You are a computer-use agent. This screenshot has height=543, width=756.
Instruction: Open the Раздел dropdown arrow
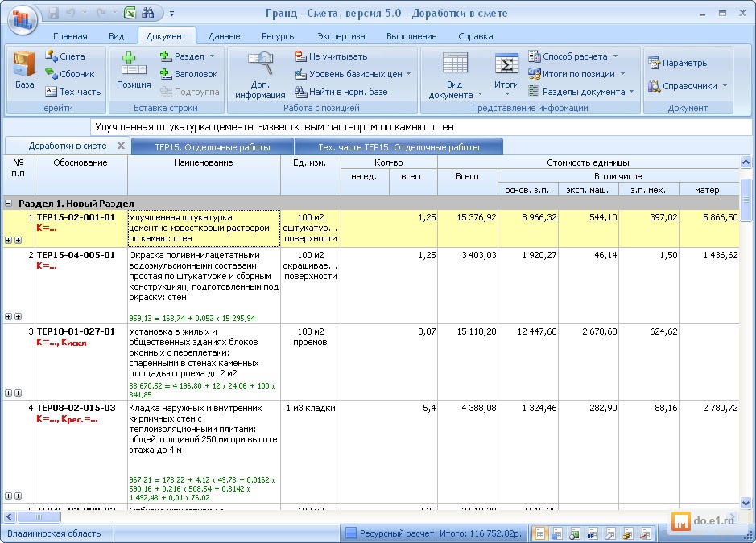click(212, 56)
